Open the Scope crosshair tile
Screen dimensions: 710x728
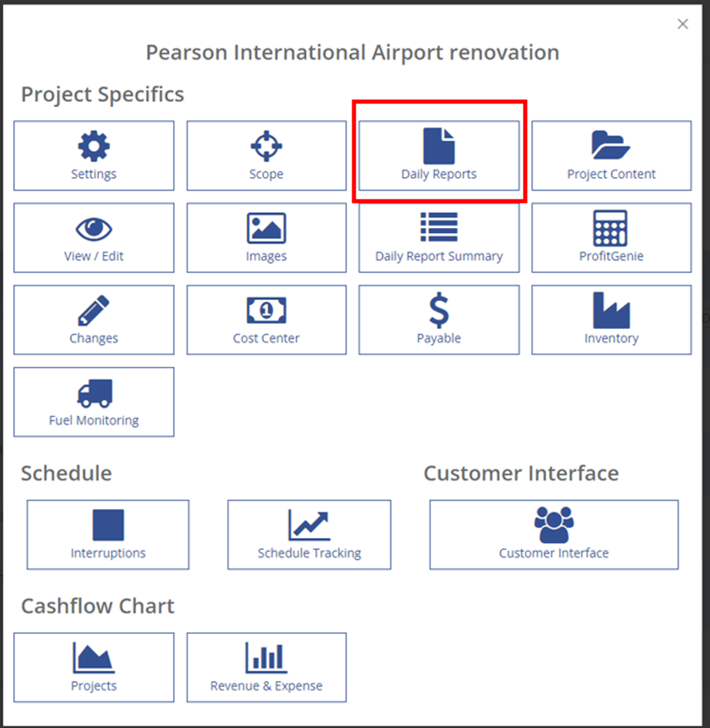(x=267, y=156)
